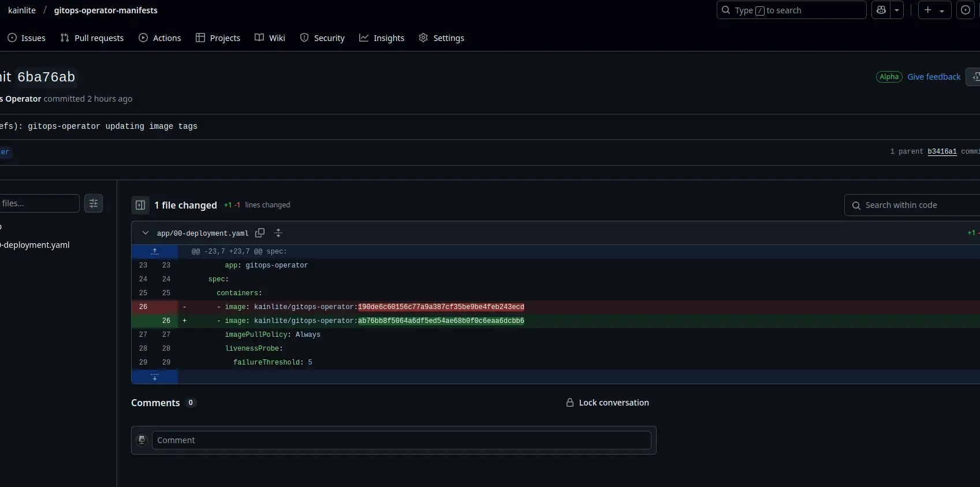Open the Insights tab
The width and height of the screenshot is (980, 487).
(382, 38)
